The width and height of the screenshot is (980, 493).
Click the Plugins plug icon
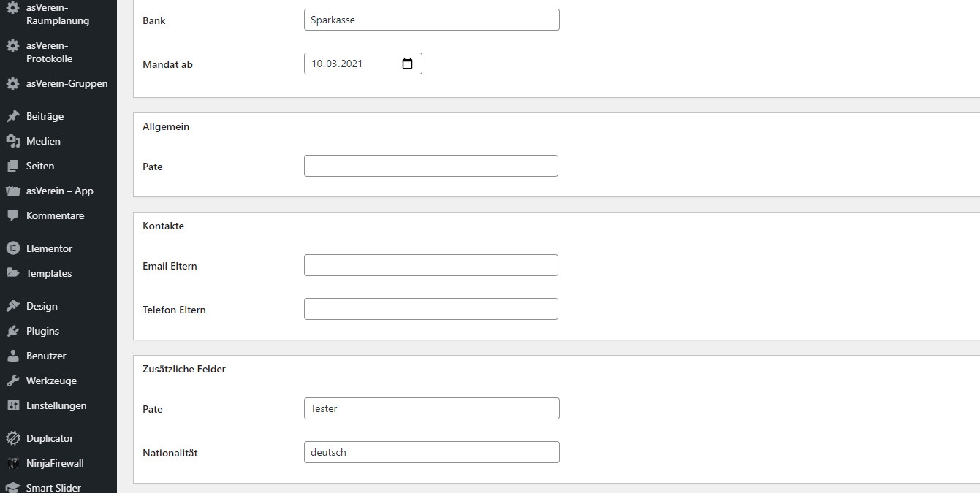[x=12, y=331]
